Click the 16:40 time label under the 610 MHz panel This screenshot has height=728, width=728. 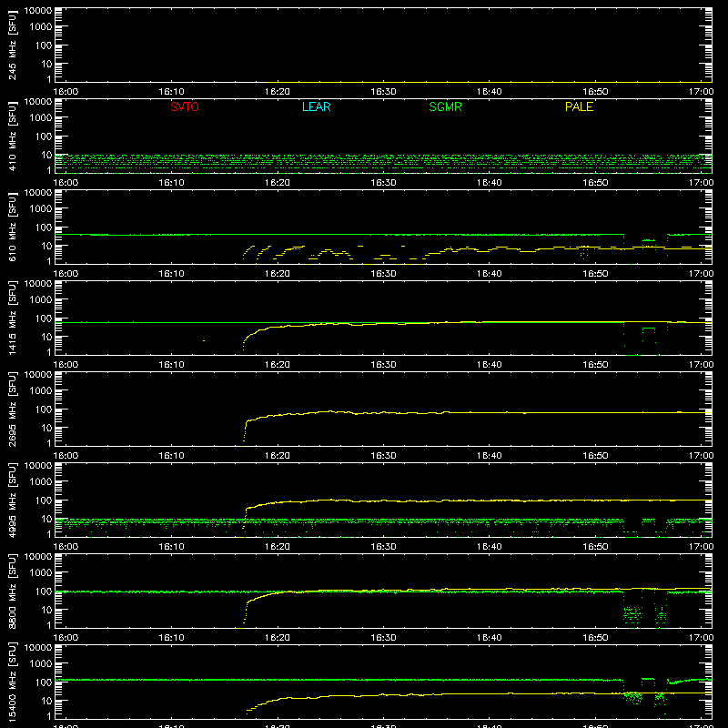click(490, 274)
